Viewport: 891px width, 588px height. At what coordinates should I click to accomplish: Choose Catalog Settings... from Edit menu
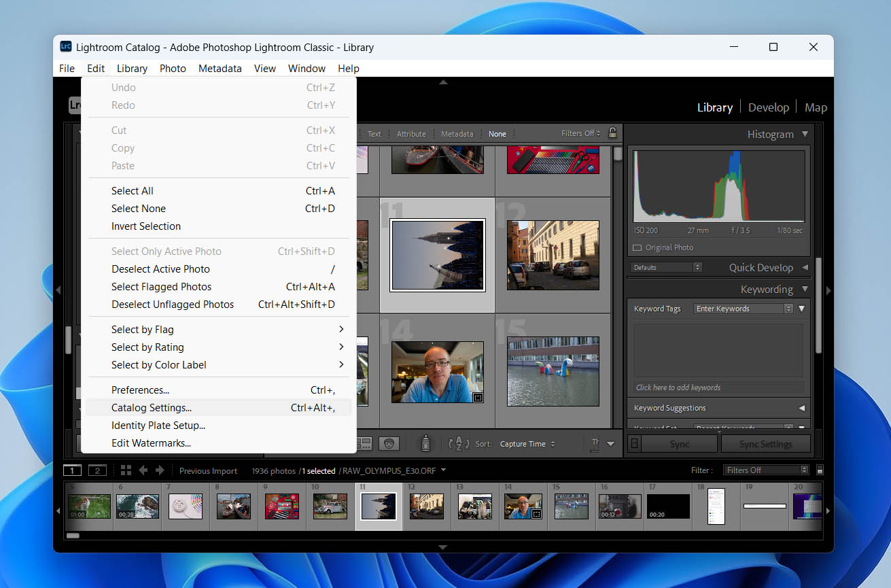pyautogui.click(x=219, y=408)
